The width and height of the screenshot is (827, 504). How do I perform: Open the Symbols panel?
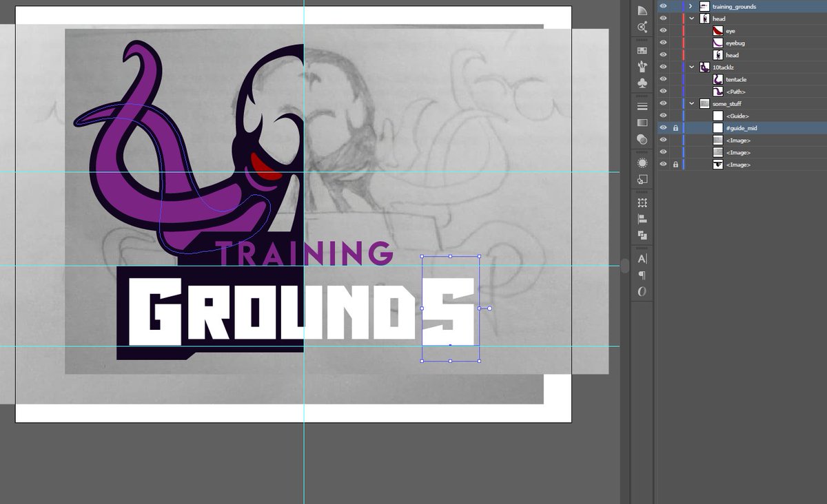(642, 83)
